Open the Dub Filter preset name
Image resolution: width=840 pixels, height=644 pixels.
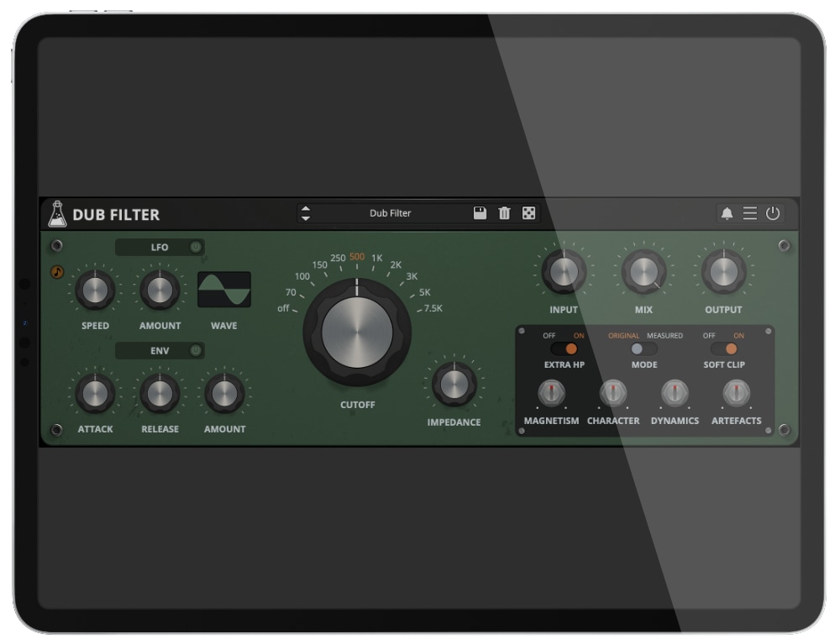click(390, 213)
